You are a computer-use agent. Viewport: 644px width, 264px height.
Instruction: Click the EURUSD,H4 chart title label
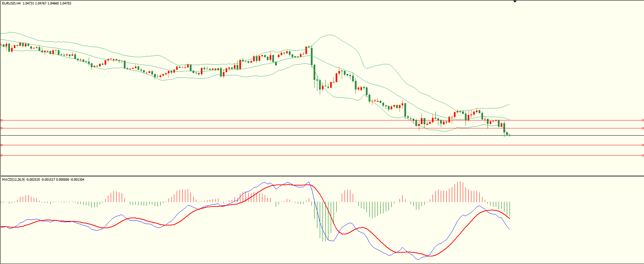coord(11,3)
